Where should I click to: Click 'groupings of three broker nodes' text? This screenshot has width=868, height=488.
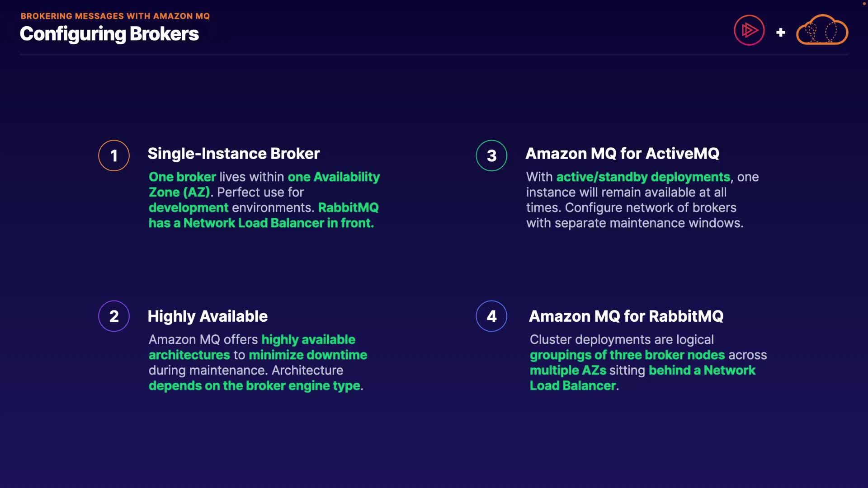click(x=627, y=355)
